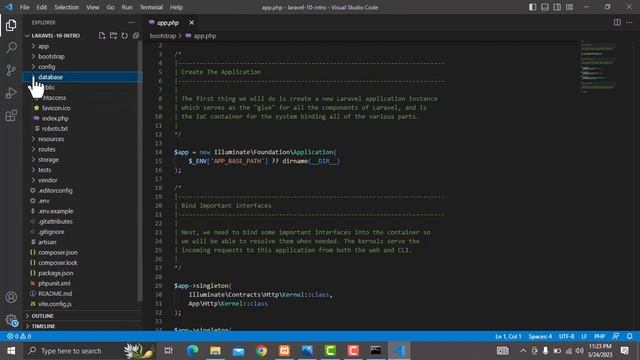
Task: Select the app.php editor tab
Action: click(x=167, y=23)
